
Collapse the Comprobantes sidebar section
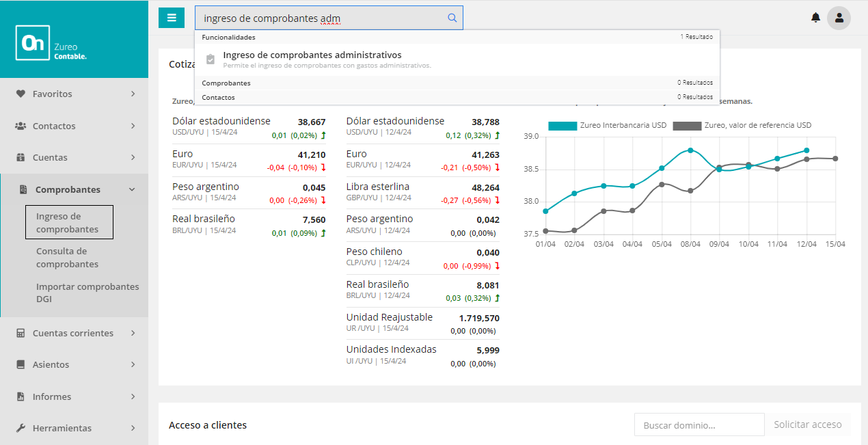tap(132, 189)
